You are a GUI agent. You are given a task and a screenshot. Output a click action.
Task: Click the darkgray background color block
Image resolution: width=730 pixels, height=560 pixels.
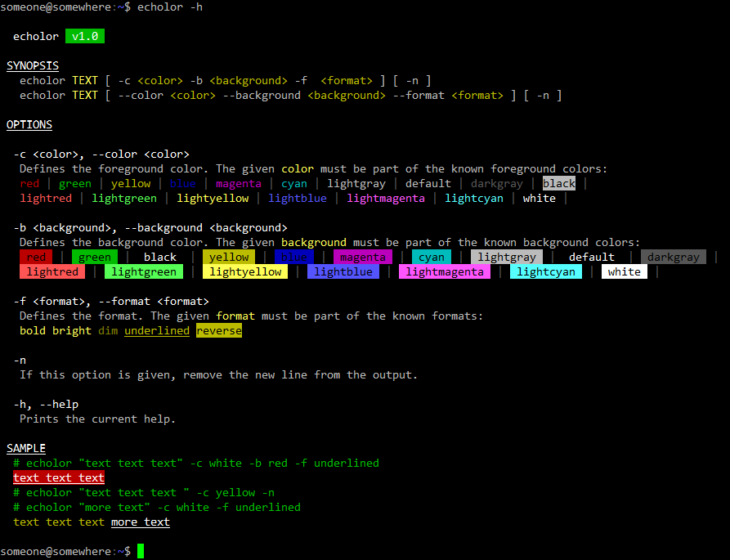click(674, 257)
